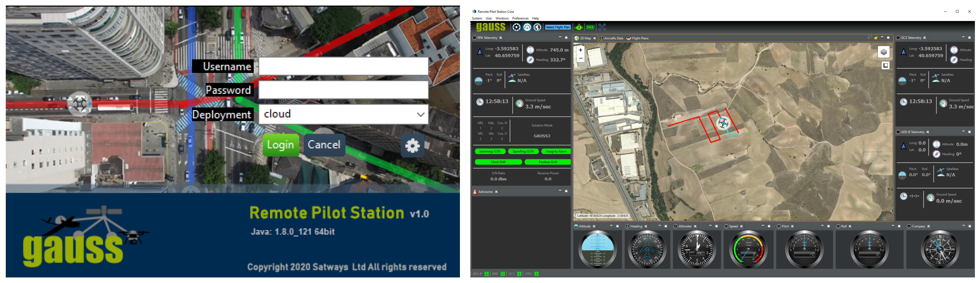The height and width of the screenshot is (283, 980).
Task: Click the broom clear icon above map
Action: point(876,38)
